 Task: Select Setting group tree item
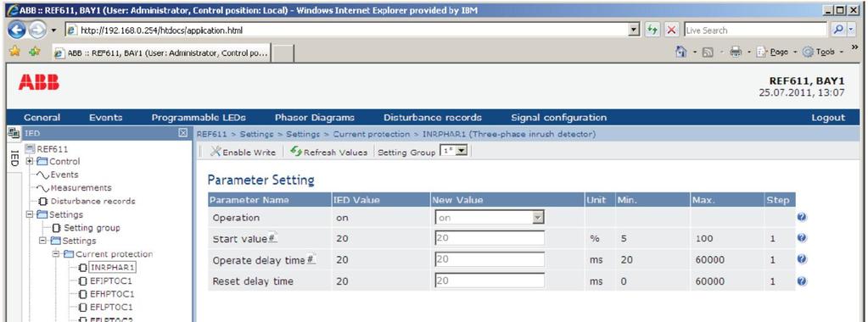92,228
